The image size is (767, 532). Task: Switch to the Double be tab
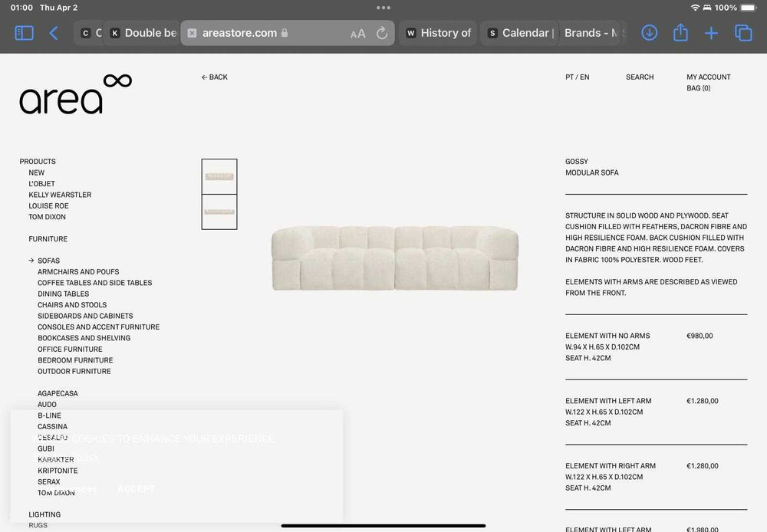point(143,33)
